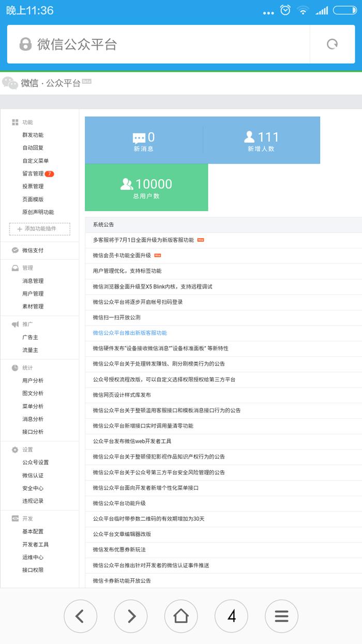Open announcement 微信公众平台推出新版客服功能
The height and width of the screenshot is (644, 362).
[x=130, y=333]
